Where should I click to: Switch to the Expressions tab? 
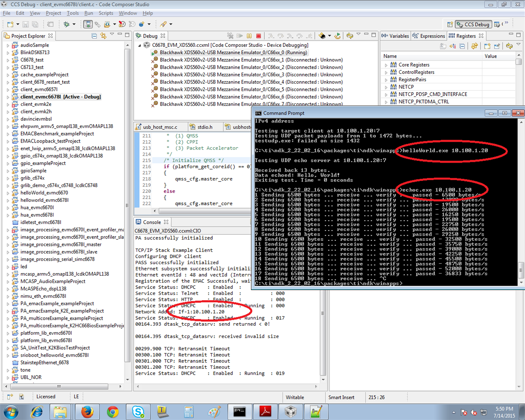click(x=429, y=36)
